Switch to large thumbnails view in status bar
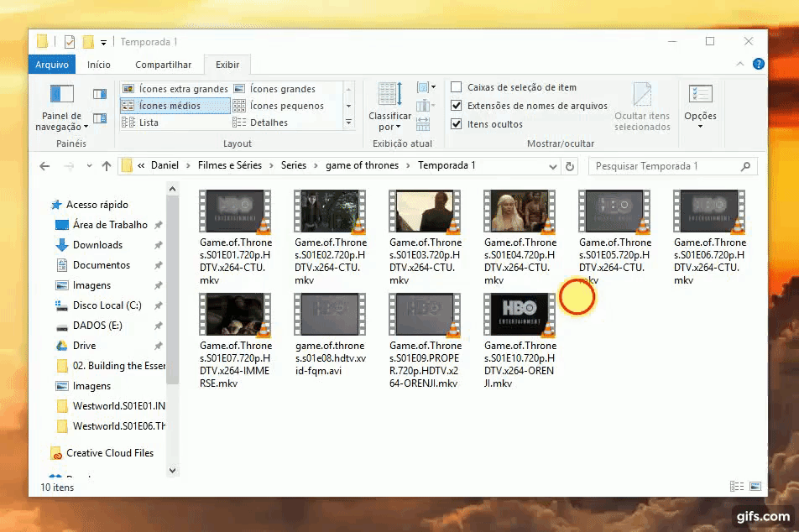 755,487
